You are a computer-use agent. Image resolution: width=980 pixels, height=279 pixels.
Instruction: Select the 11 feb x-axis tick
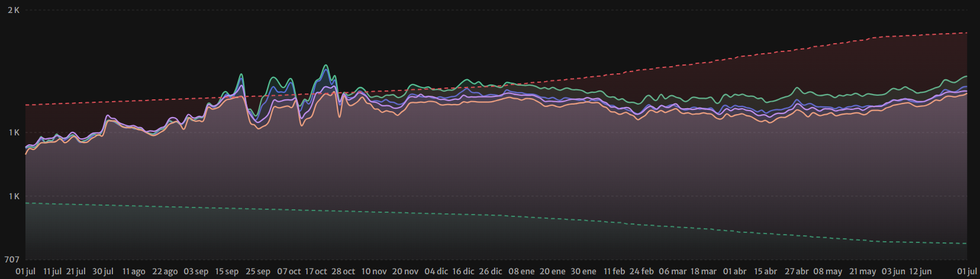[x=614, y=271]
